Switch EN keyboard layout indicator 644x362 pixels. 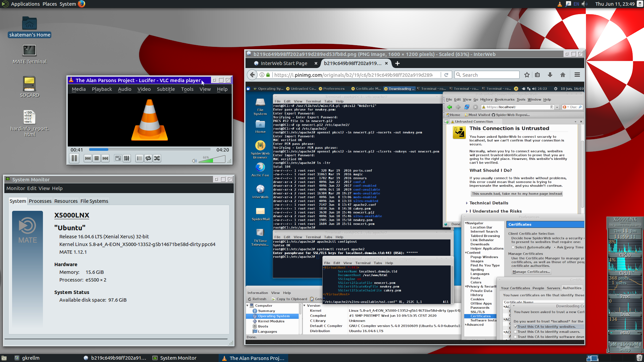[x=576, y=4]
